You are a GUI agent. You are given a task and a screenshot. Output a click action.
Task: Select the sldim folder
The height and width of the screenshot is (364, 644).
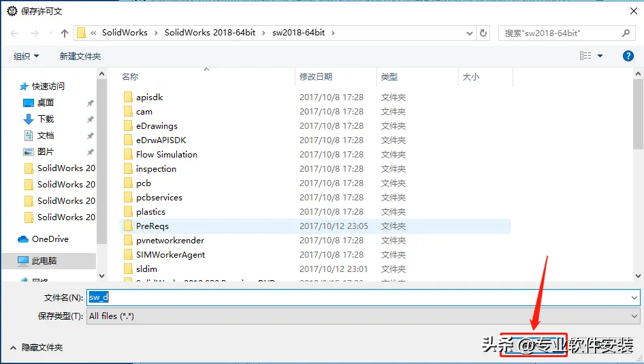pos(146,269)
